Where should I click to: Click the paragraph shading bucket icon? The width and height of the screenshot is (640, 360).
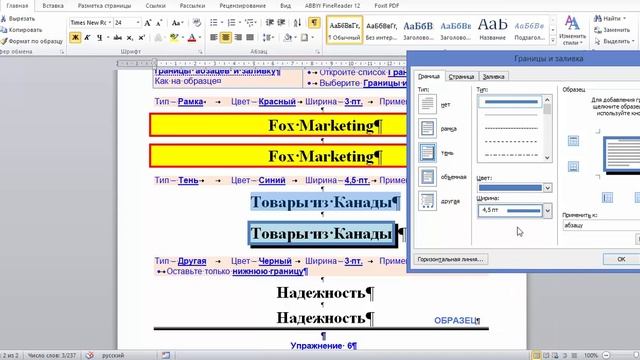[287, 38]
